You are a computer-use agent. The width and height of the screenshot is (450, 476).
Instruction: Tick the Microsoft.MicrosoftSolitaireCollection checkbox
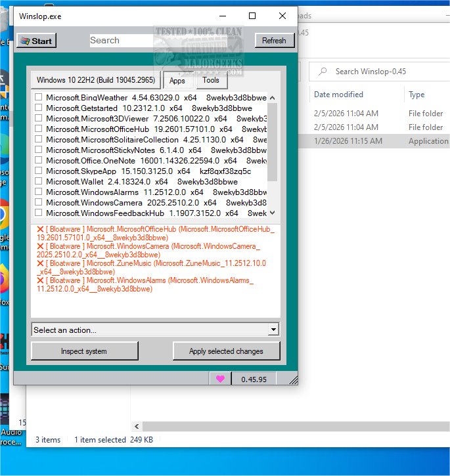tap(38, 139)
